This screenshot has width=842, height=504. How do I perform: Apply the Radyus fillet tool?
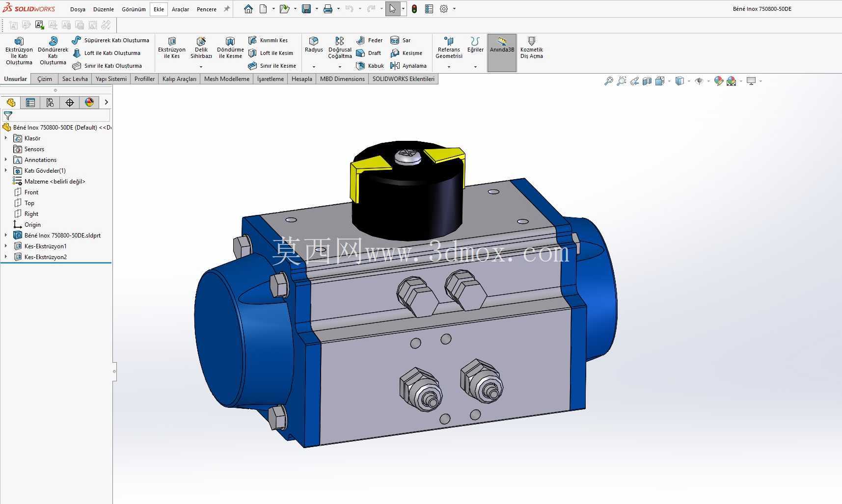pyautogui.click(x=314, y=45)
